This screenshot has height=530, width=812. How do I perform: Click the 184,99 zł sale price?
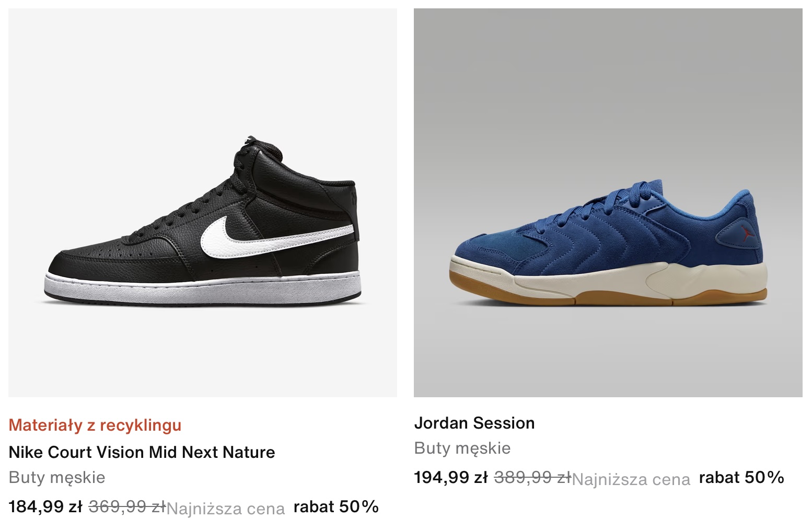click(x=46, y=506)
